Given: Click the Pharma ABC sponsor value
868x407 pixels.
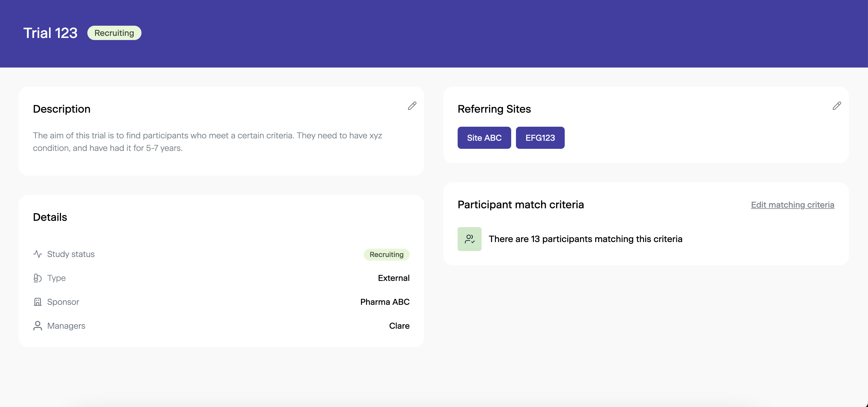Looking at the screenshot, I should (384, 302).
